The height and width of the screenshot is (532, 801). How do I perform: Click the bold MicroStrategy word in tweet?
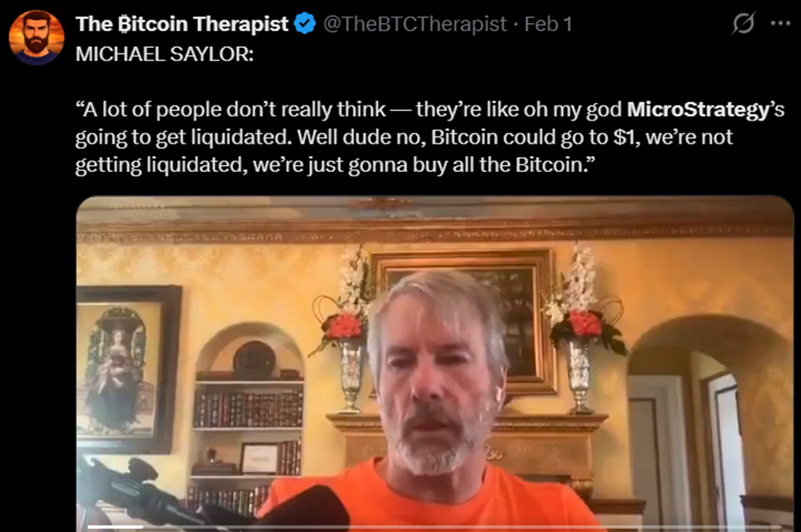coord(698,109)
